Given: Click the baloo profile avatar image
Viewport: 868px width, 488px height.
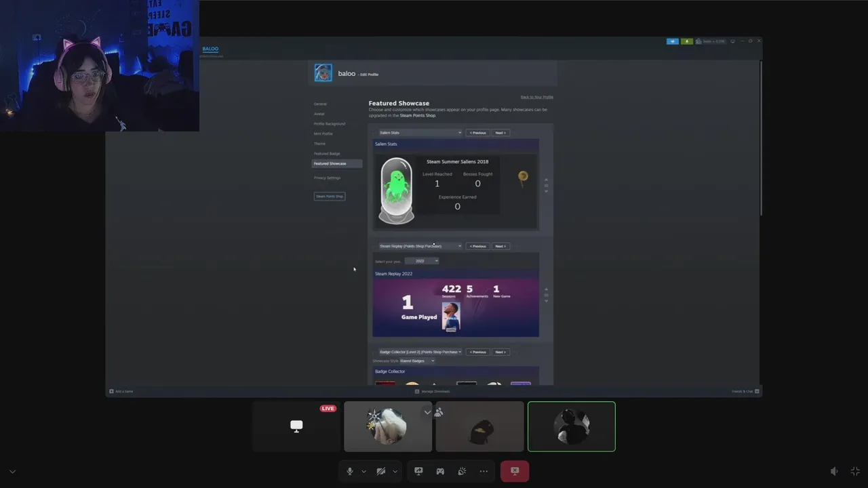Looking at the screenshot, I should (323, 73).
